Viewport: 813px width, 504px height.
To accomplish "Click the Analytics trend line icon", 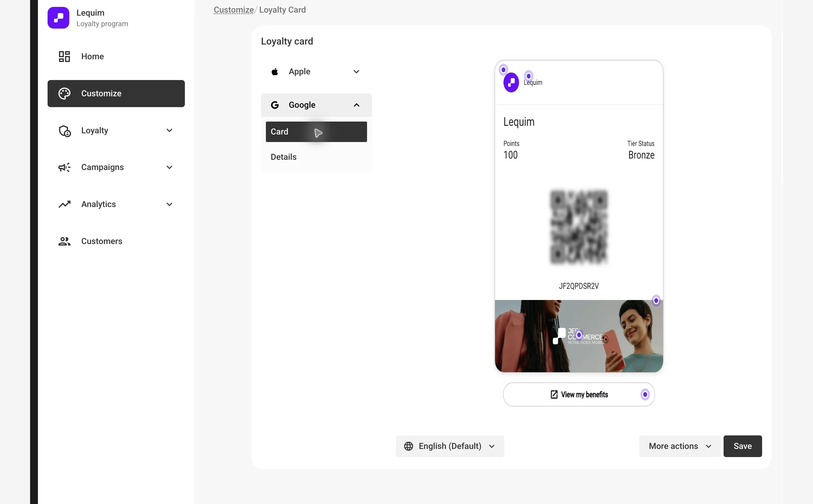I will click(64, 204).
